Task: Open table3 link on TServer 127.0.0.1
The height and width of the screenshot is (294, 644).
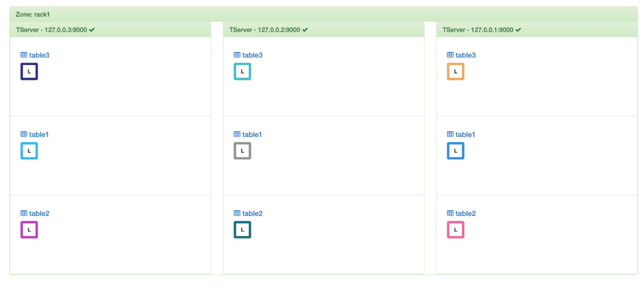Action: 465,55
